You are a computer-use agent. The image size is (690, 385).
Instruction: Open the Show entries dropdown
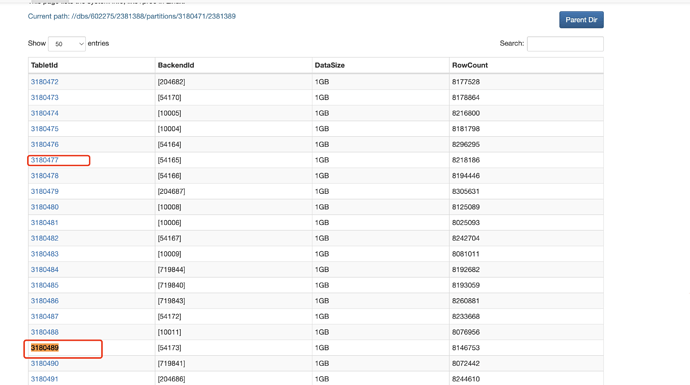tap(67, 44)
